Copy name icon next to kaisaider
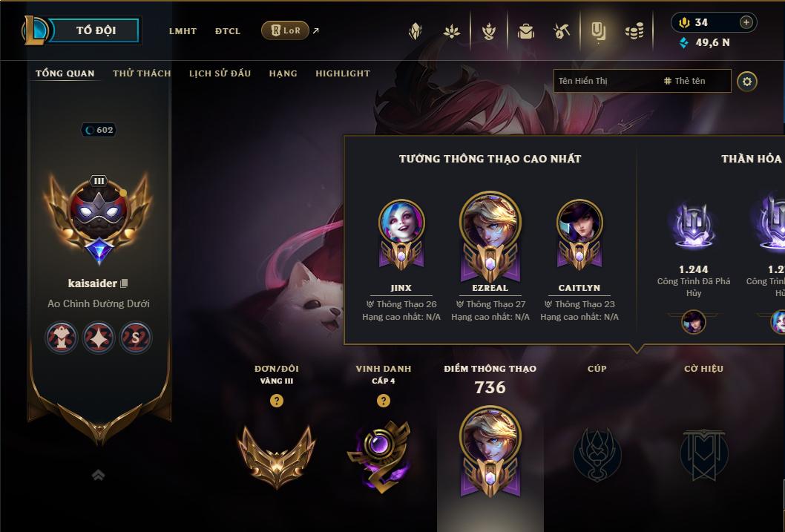This screenshot has height=532, width=785. coord(124,283)
